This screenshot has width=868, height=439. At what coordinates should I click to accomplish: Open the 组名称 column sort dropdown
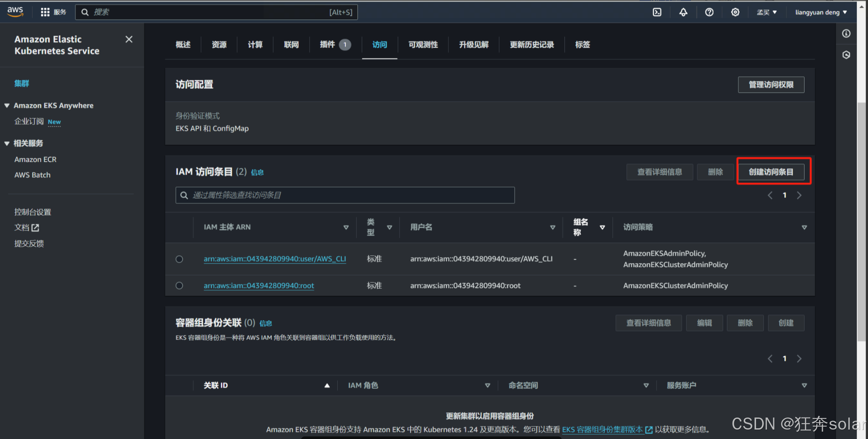(x=602, y=227)
